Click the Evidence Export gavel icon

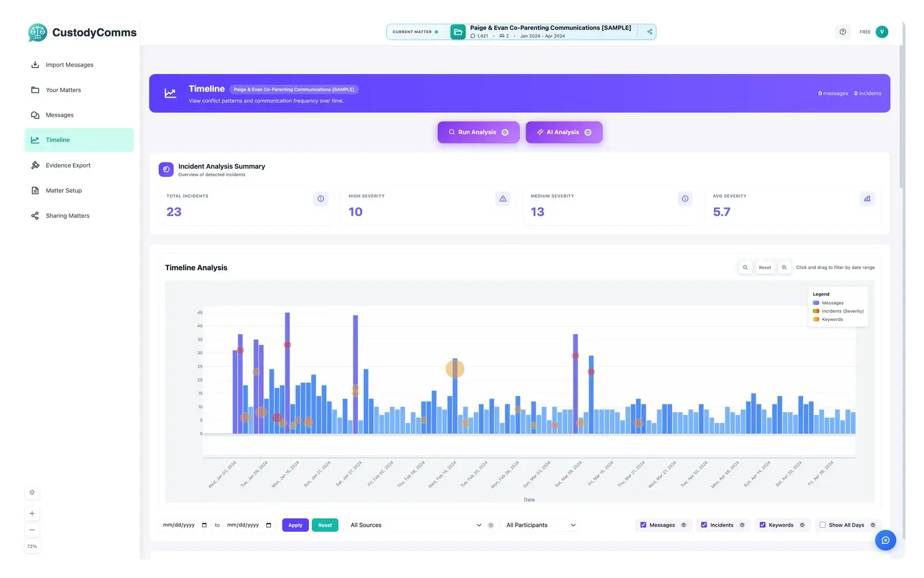click(35, 165)
